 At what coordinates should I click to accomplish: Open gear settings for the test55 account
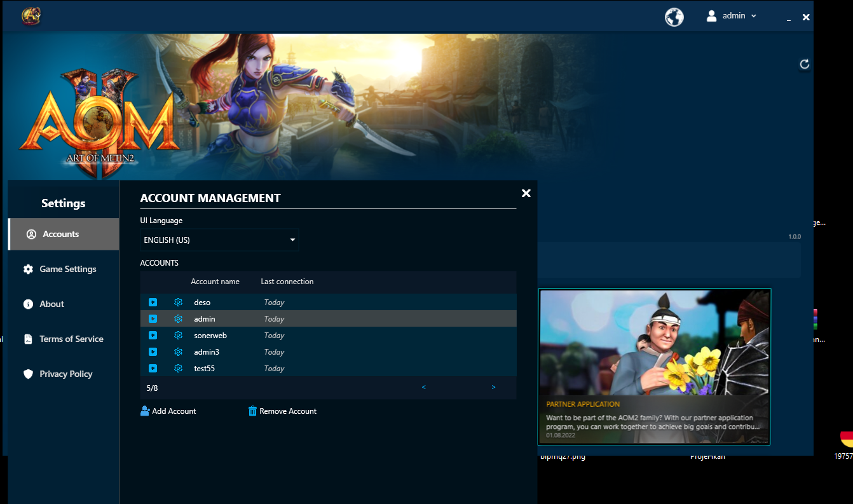(x=178, y=369)
